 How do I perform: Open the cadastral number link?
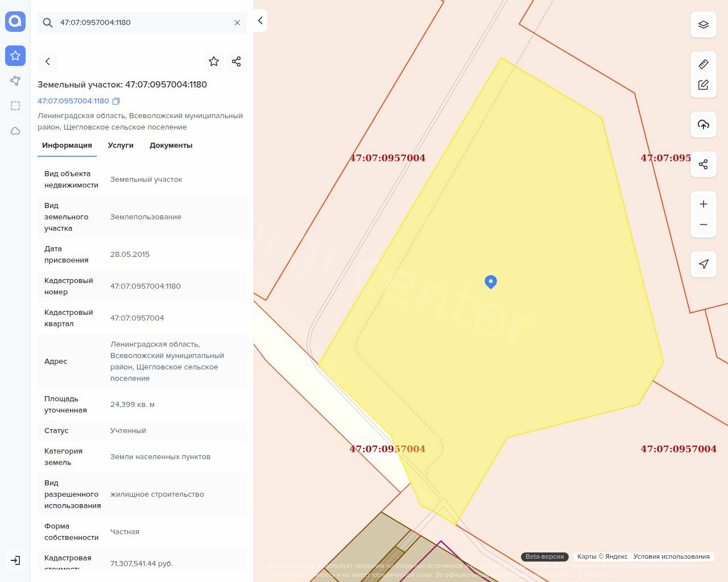pyautogui.click(x=73, y=101)
